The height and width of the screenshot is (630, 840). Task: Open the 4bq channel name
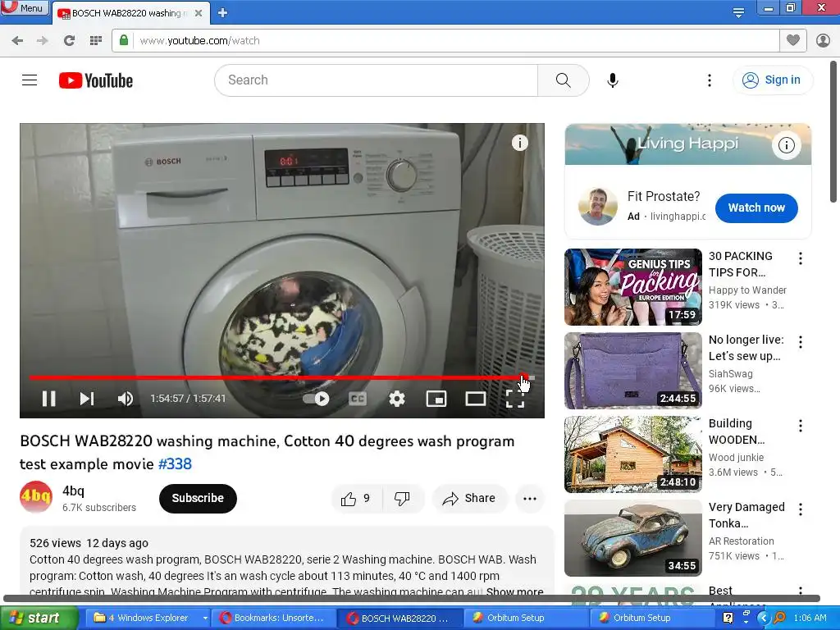[x=73, y=491]
